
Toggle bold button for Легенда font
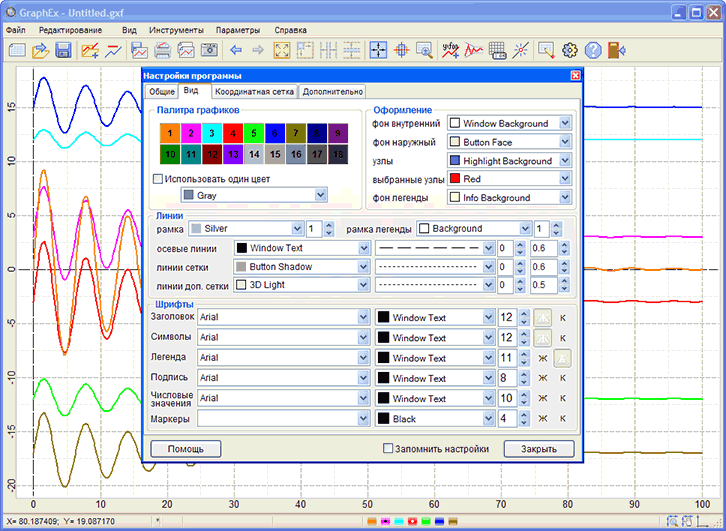pyautogui.click(x=544, y=358)
